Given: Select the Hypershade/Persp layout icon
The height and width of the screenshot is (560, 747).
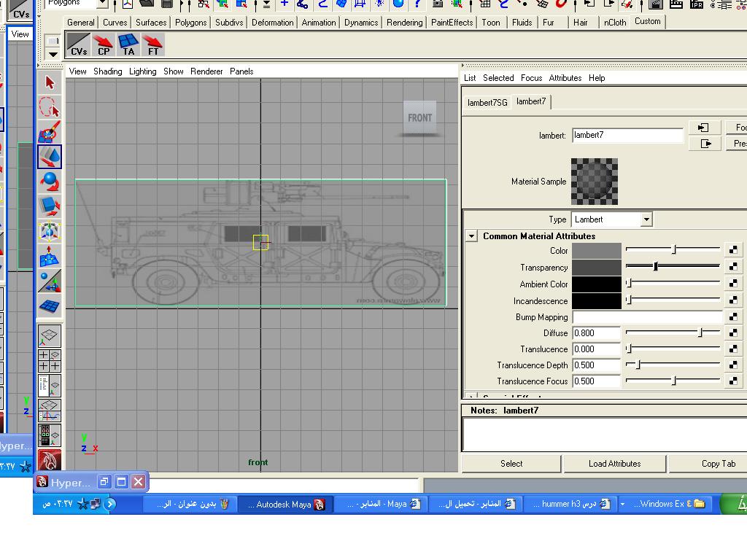Looking at the screenshot, I should (50, 435).
